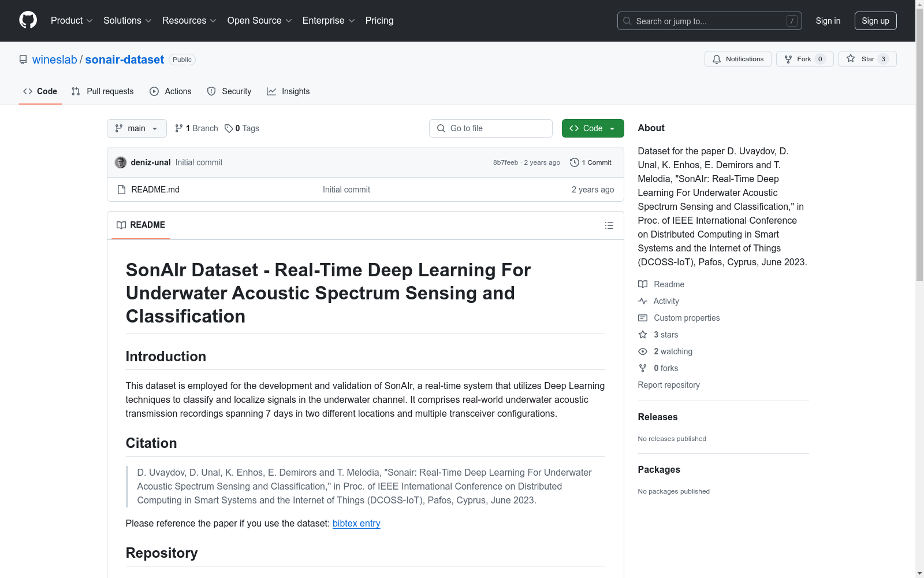Click the README.md file icon
924x578 pixels.
[x=121, y=190]
